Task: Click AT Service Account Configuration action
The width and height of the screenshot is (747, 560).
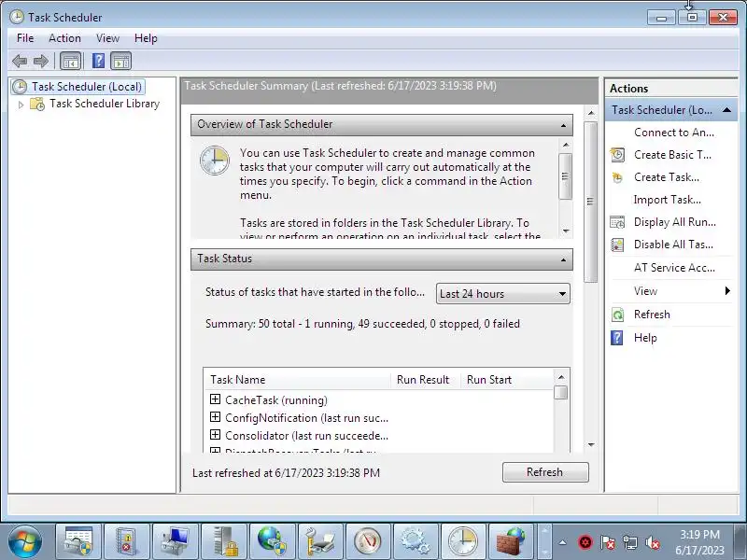Action: pos(674,268)
